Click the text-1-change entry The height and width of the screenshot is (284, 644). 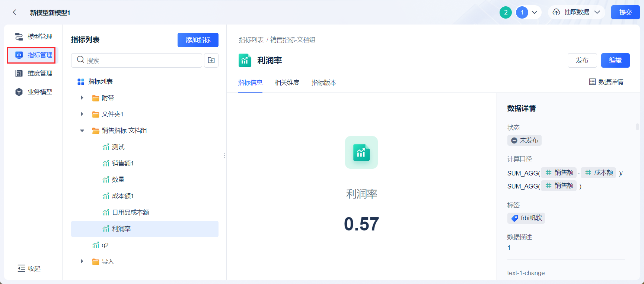[x=526, y=273]
